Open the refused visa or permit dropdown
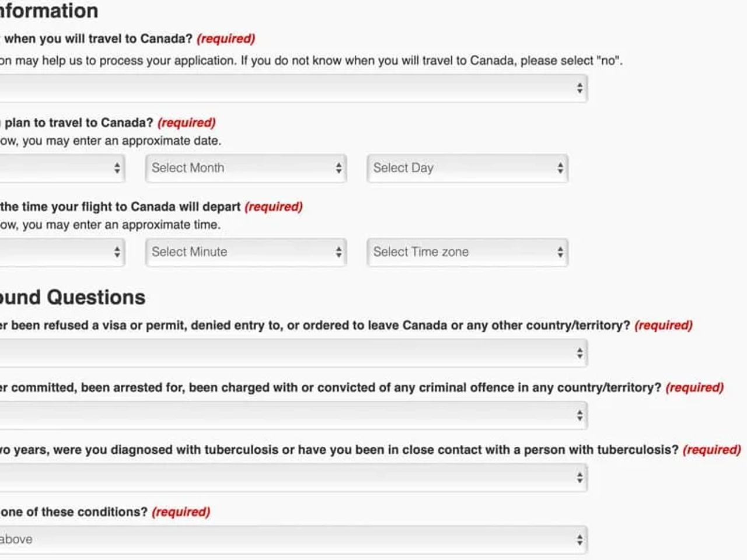This screenshot has width=747, height=560. pyautogui.click(x=293, y=353)
